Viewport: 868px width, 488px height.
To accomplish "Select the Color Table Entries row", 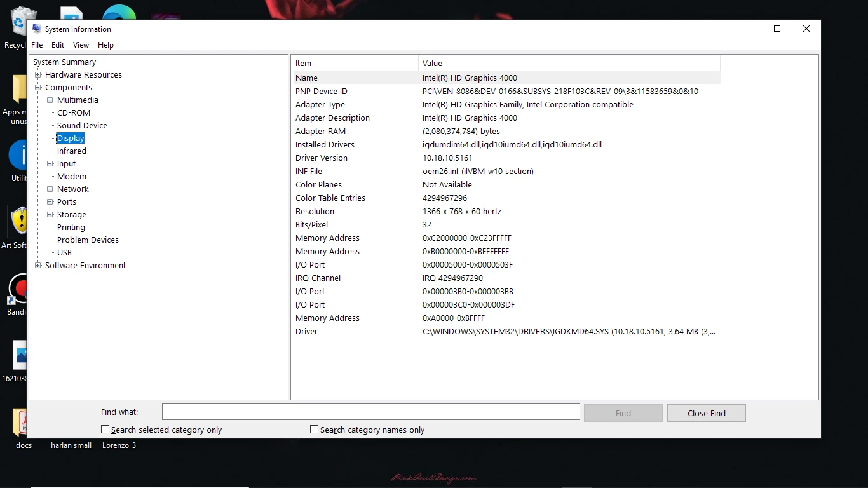I will (x=506, y=198).
